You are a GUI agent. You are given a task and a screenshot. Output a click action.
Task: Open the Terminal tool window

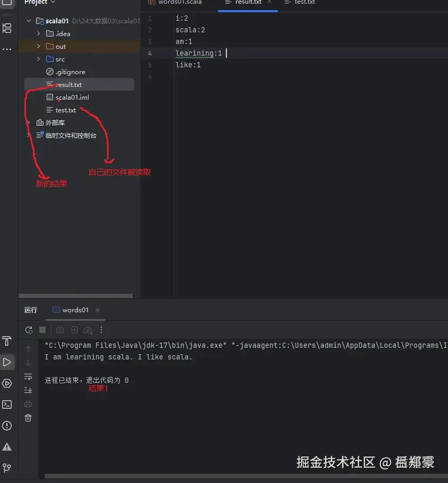point(7,405)
